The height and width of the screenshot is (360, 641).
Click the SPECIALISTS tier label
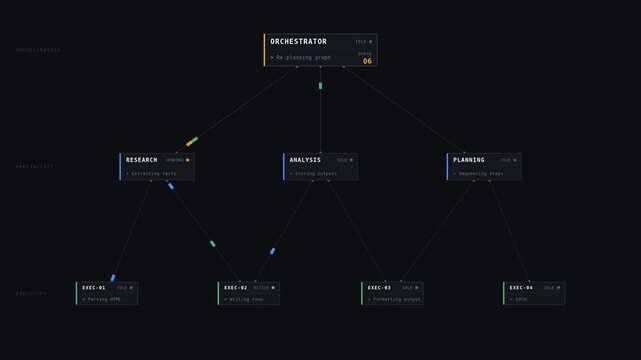click(35, 167)
